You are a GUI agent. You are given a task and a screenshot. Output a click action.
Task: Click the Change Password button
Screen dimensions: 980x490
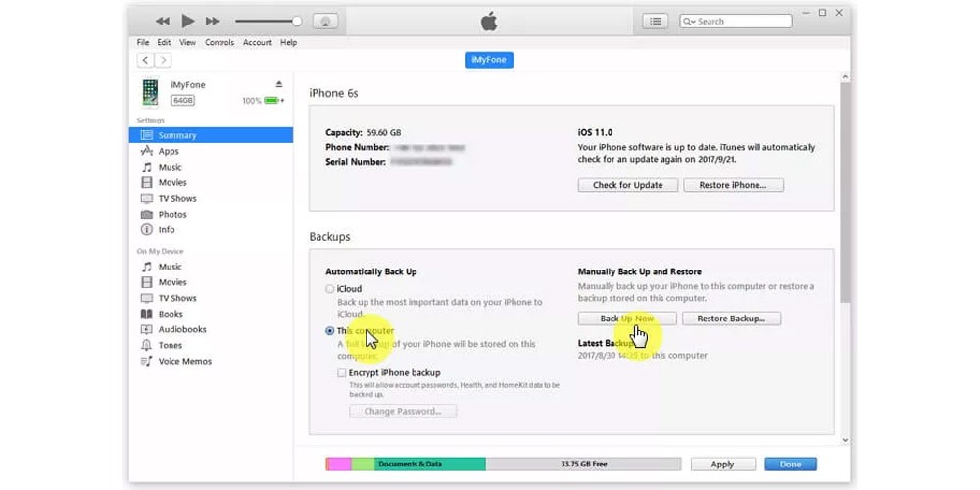pos(403,412)
